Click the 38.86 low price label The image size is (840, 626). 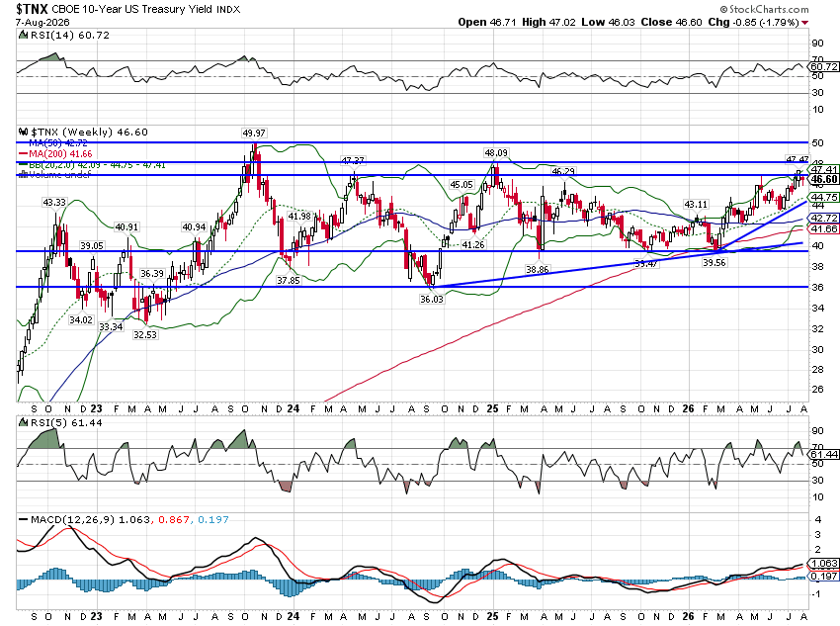pyautogui.click(x=537, y=270)
